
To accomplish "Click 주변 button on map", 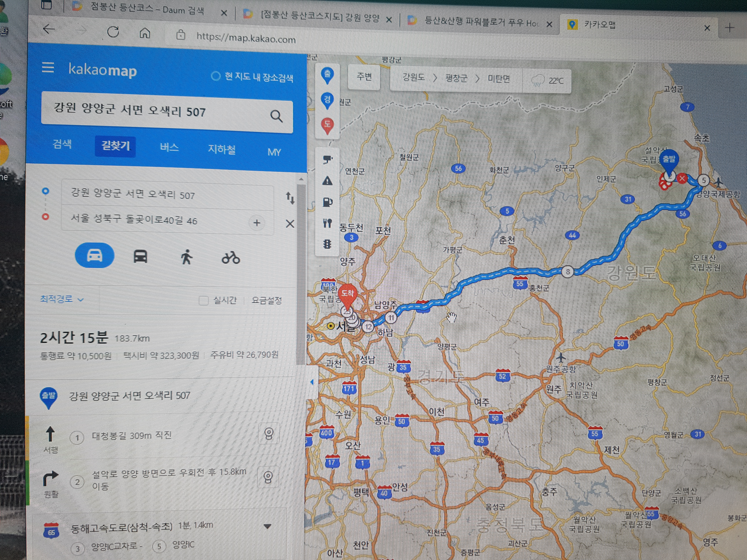I will (x=364, y=77).
